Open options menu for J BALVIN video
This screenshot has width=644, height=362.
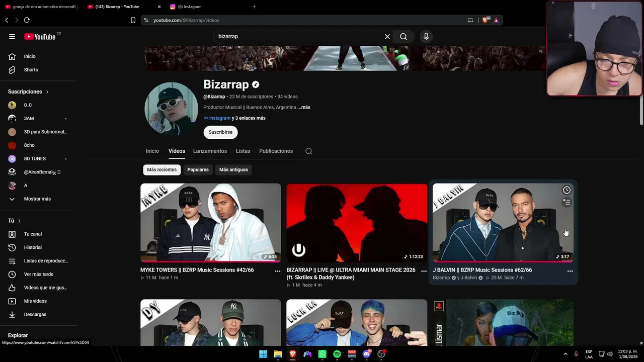coord(570,271)
